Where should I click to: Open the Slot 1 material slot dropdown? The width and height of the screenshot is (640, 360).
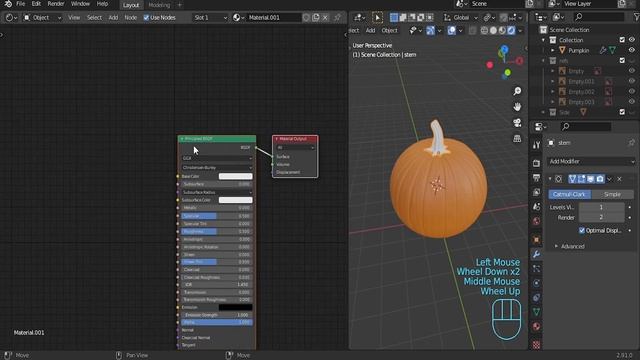click(x=210, y=18)
